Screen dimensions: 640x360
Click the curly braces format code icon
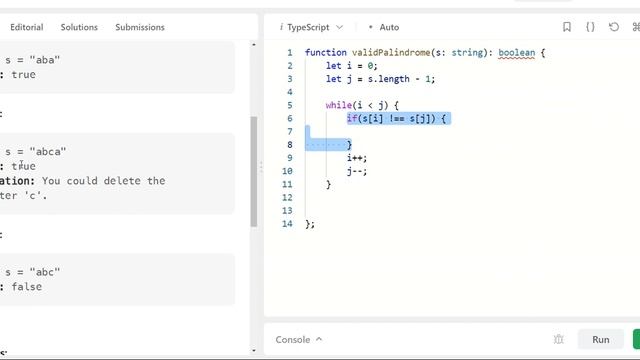pos(590,27)
